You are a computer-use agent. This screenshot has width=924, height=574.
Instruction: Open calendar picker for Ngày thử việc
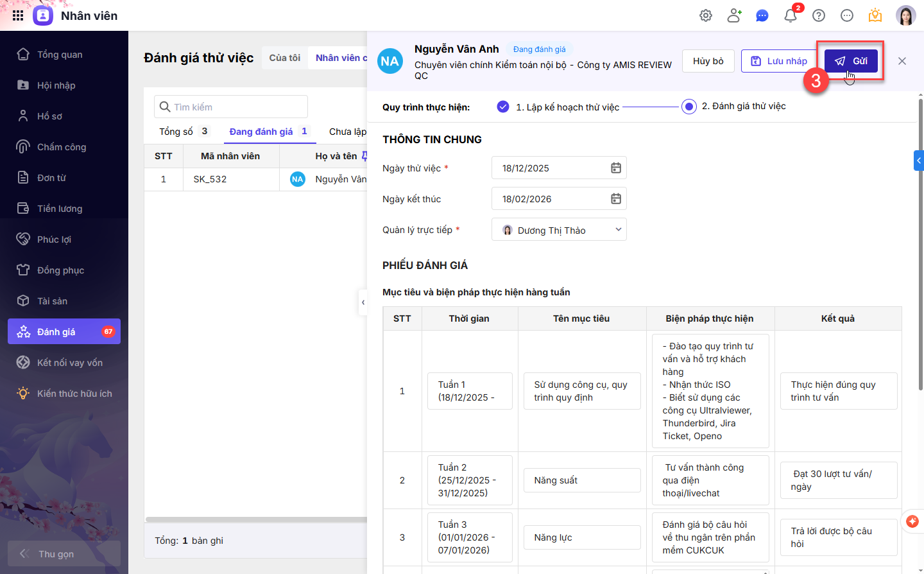pos(616,168)
